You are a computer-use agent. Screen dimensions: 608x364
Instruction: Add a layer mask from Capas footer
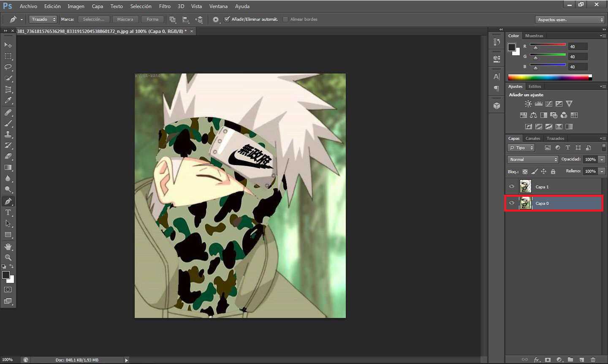click(548, 359)
